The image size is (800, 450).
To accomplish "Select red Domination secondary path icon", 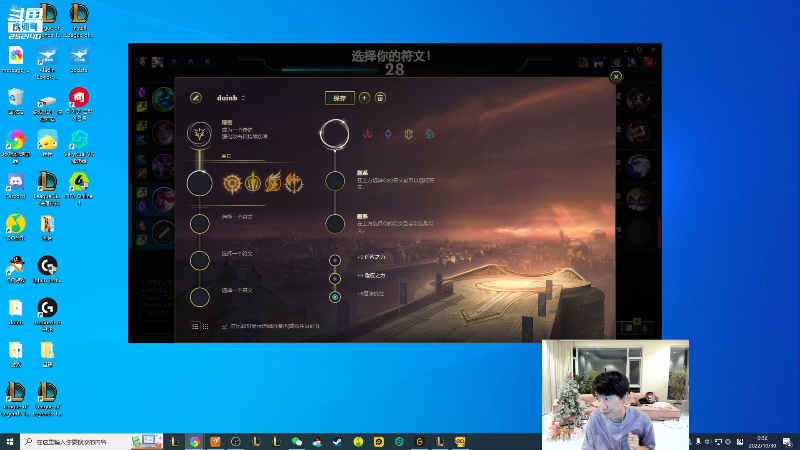I will [x=367, y=134].
